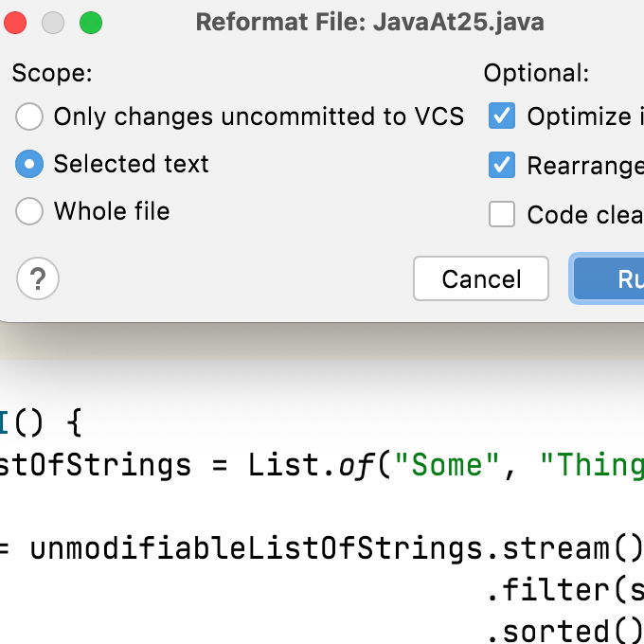The width and height of the screenshot is (644, 644).
Task: Click the dialog title 'Reformat File: JavaAt25.java'
Action: [x=369, y=23]
